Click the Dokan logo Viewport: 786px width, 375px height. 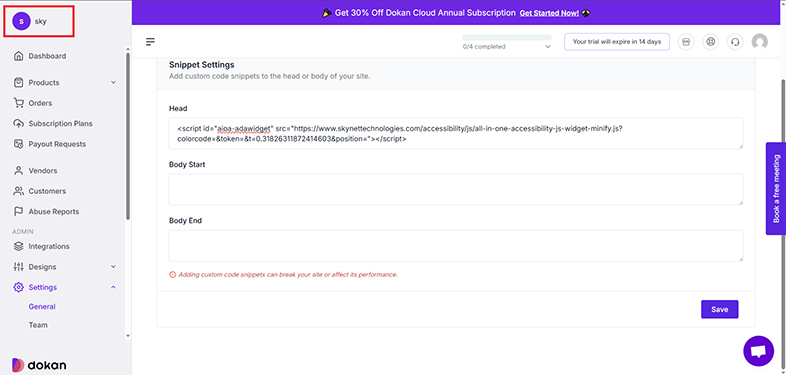39,365
